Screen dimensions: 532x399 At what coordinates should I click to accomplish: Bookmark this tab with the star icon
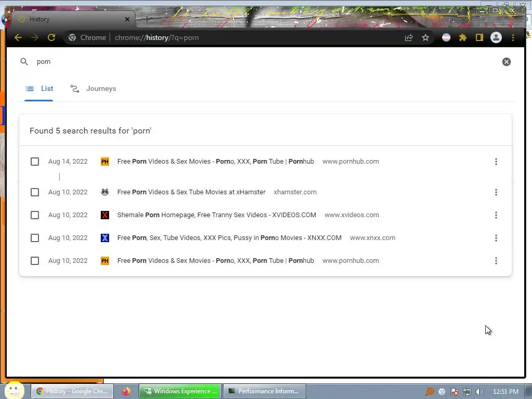click(x=425, y=37)
